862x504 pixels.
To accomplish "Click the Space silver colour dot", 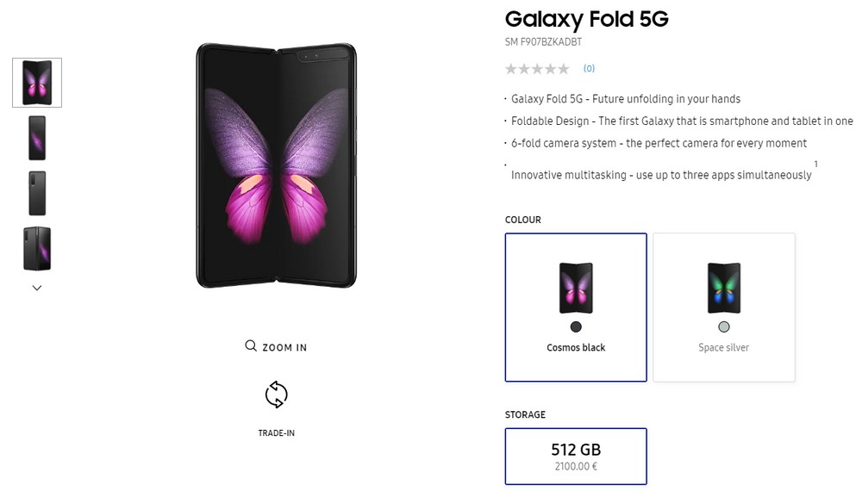I will (724, 327).
